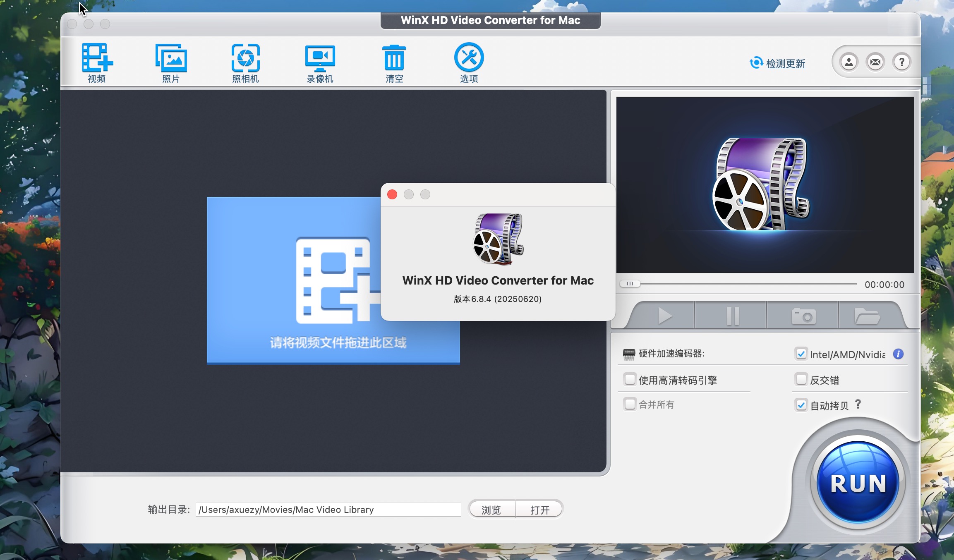The height and width of the screenshot is (560, 954).
Task: Open the user account icon
Action: 849,62
